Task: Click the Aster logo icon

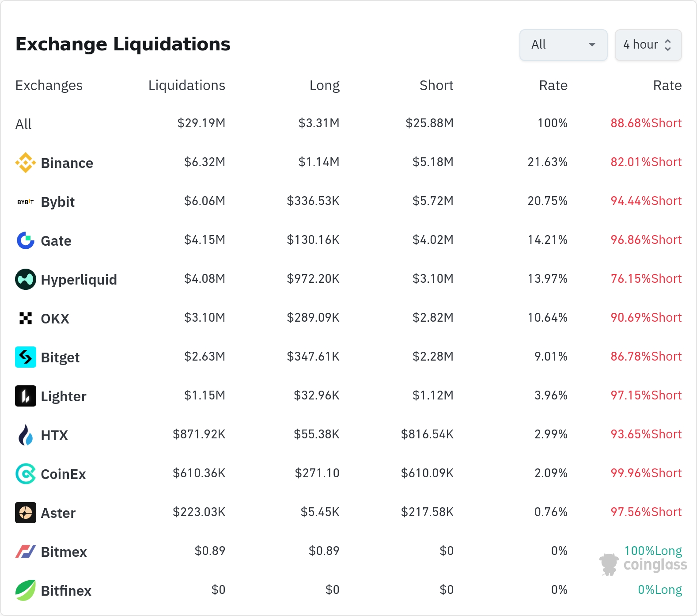Action: pos(26,513)
